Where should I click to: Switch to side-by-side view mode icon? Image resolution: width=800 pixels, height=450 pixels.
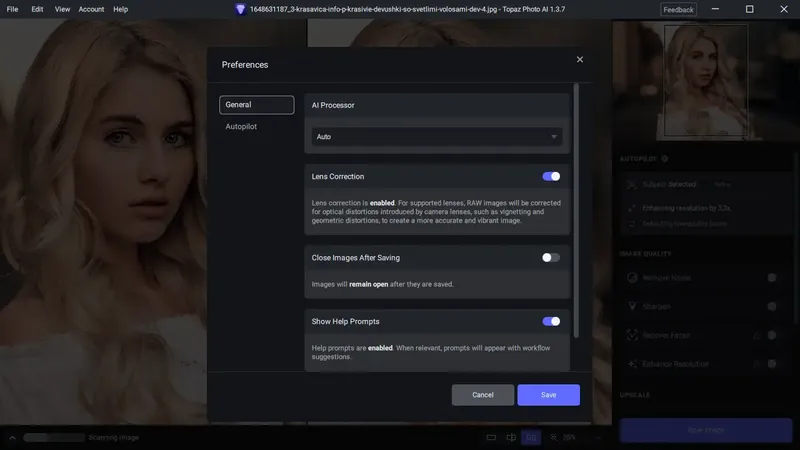531,437
